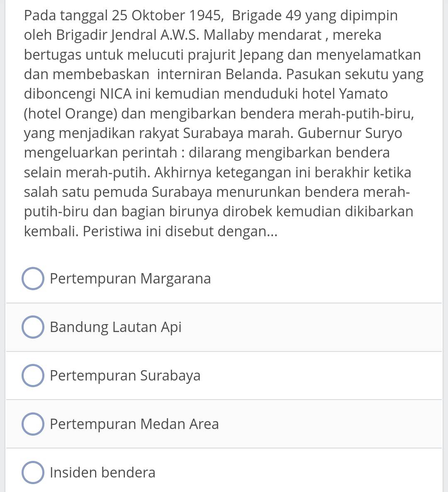Click the 'Pertempuran Margarana' answer text

click(x=130, y=279)
